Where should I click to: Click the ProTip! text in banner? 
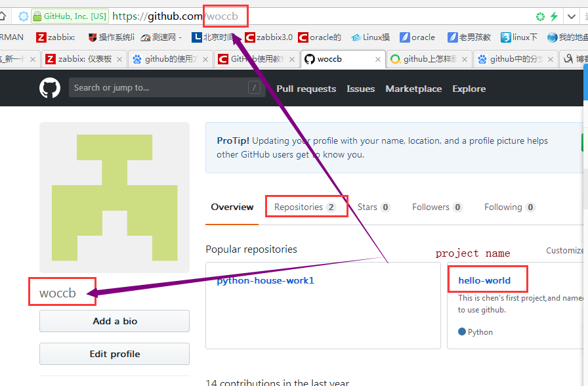click(x=233, y=140)
